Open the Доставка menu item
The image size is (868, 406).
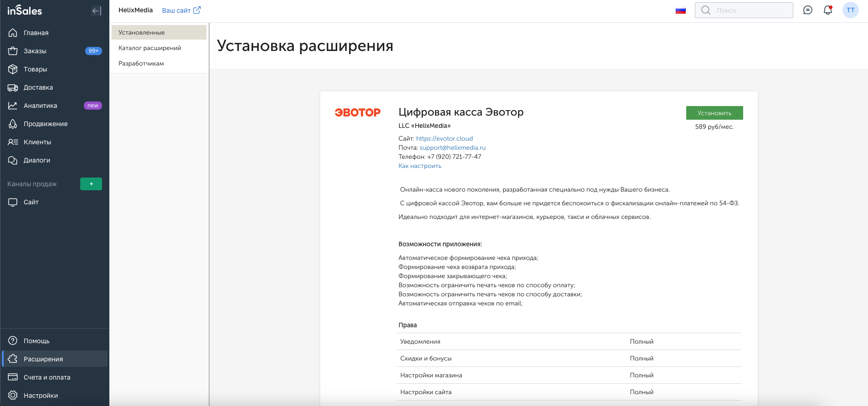tap(55, 87)
